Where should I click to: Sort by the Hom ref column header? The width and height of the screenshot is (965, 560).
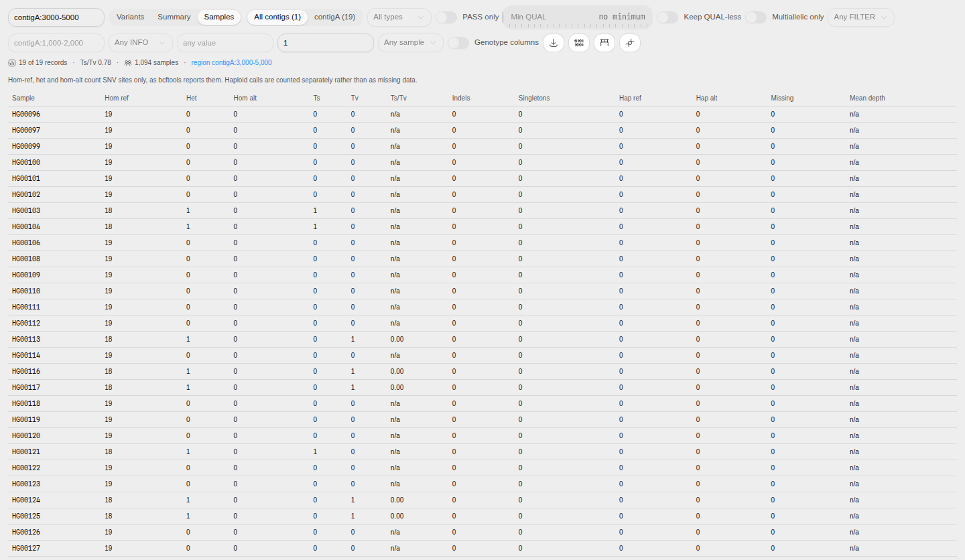117,98
